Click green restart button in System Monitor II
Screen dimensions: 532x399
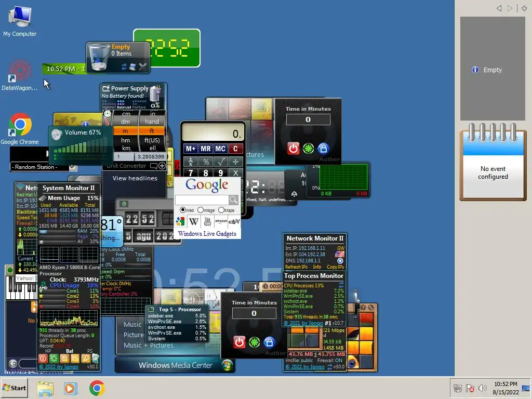pyautogui.click(x=54, y=358)
